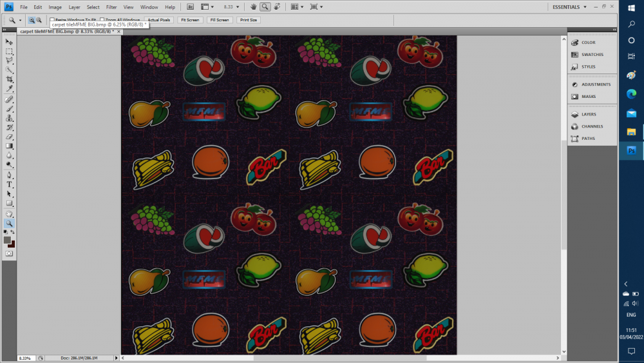This screenshot has height=363, width=644.
Task: Select the Polygonal Lasso tool
Action: coord(9,61)
